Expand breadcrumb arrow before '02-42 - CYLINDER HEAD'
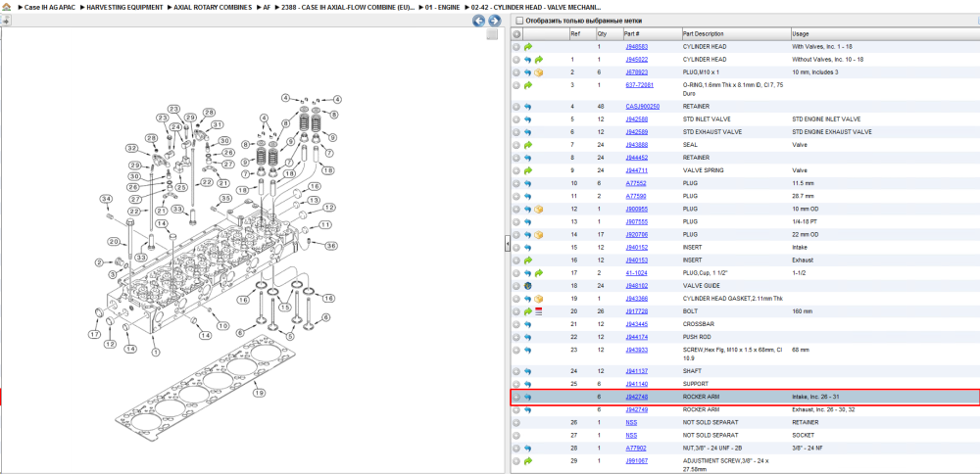Viewport: 980px width, 474px height. [465, 7]
